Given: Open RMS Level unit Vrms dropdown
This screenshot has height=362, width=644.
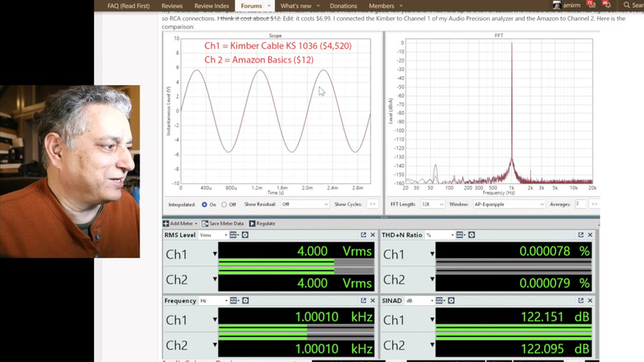Looking at the screenshot, I should point(213,235).
